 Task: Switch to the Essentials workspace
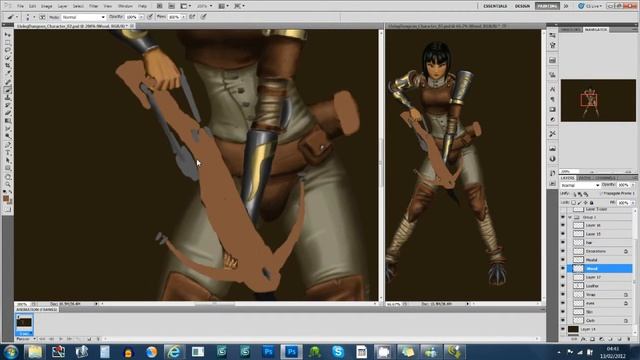tap(495, 6)
